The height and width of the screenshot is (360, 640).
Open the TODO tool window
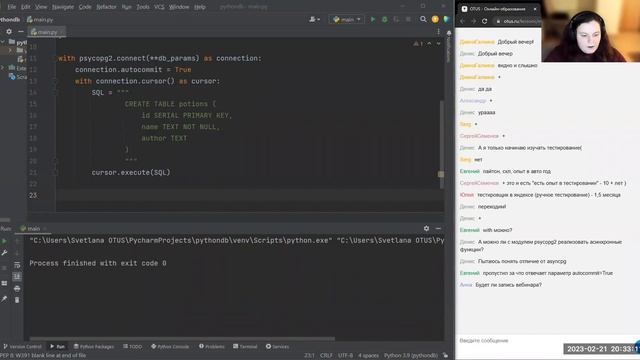[x=133, y=347]
